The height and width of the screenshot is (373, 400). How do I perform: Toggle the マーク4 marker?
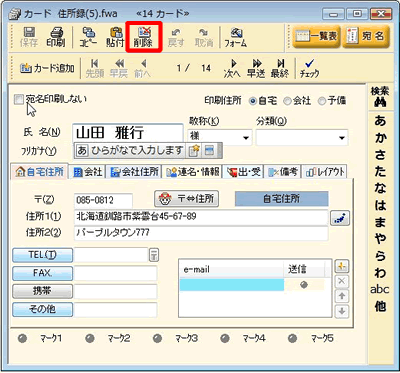point(225,339)
